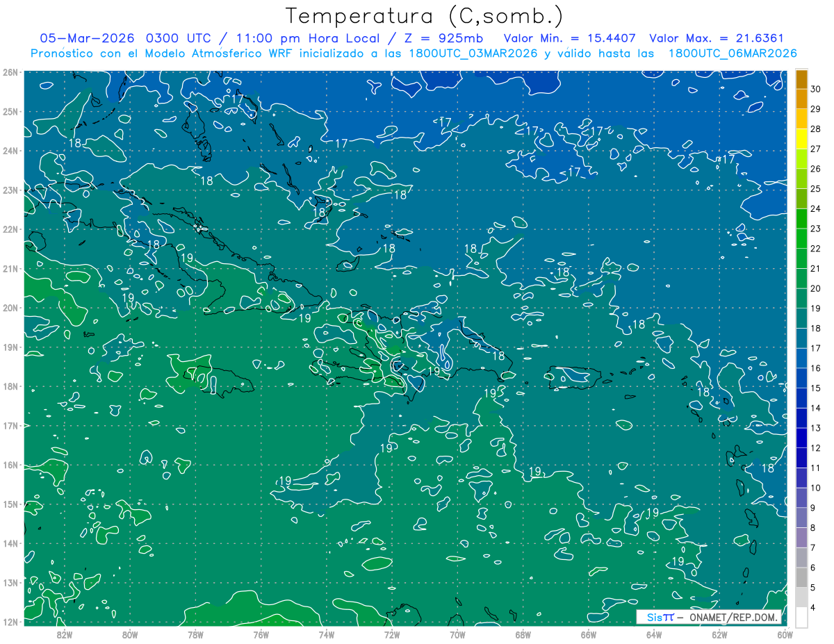834x644 pixels.
Task: Click the 16N latitude axis label
Action: click(x=10, y=465)
